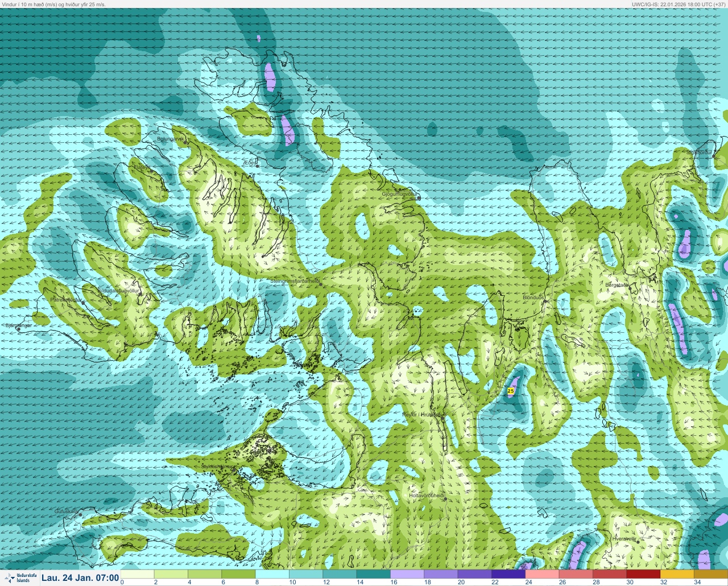Pick the purple 18–20 m/s legend swatch
The height and width of the screenshot is (586, 728).
point(441,574)
